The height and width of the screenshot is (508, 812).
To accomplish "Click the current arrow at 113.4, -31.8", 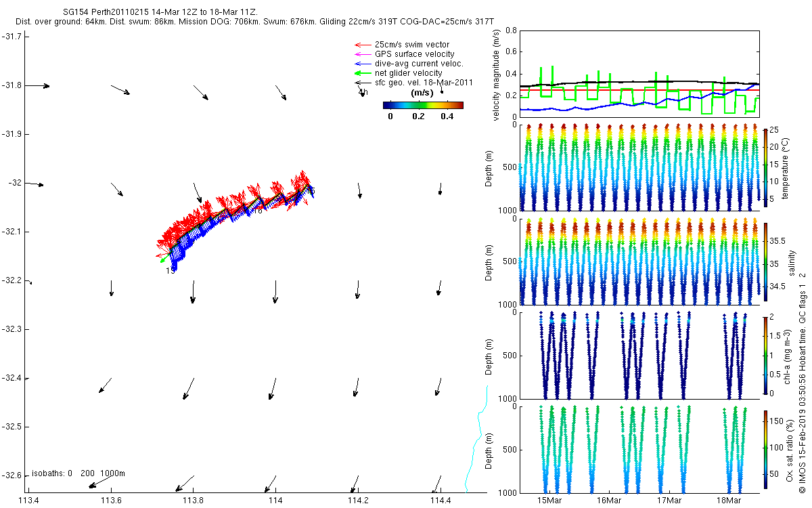I will [39, 86].
